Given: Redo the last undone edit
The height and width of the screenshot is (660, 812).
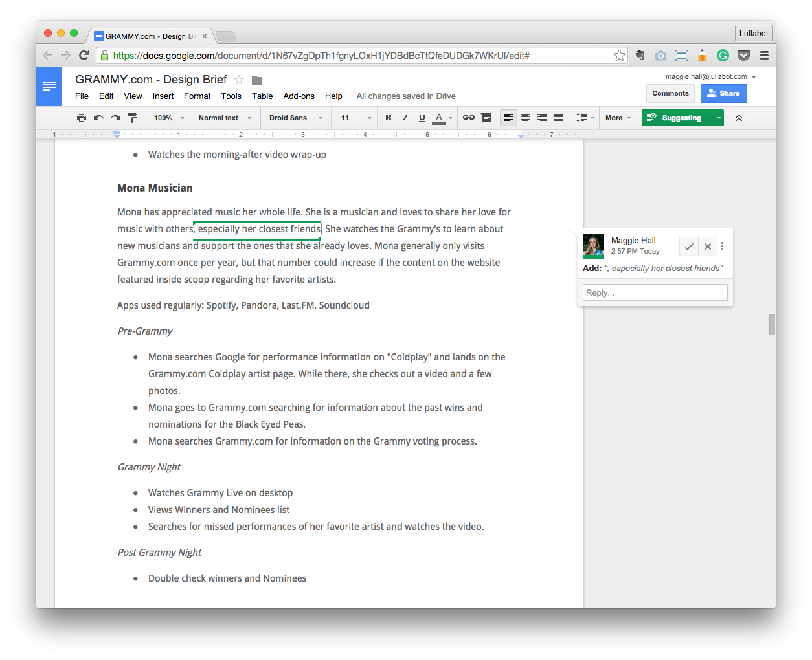Looking at the screenshot, I should coord(115,118).
